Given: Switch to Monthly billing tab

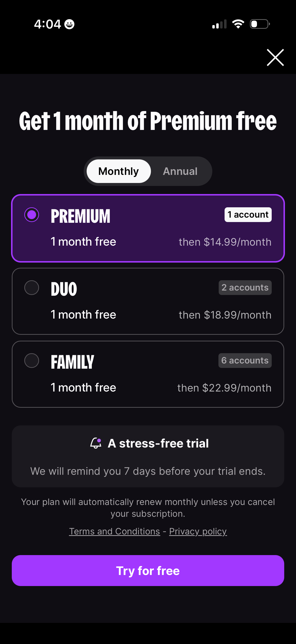Looking at the screenshot, I should 119,171.
